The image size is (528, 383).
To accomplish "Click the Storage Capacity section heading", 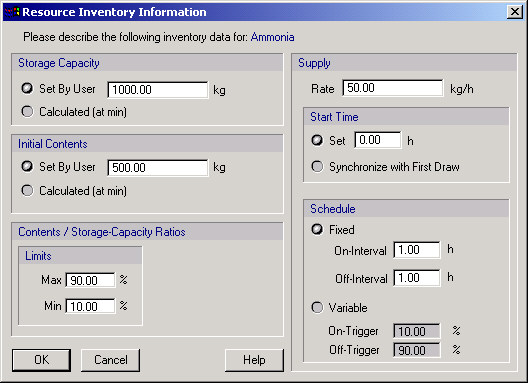I will click(59, 63).
